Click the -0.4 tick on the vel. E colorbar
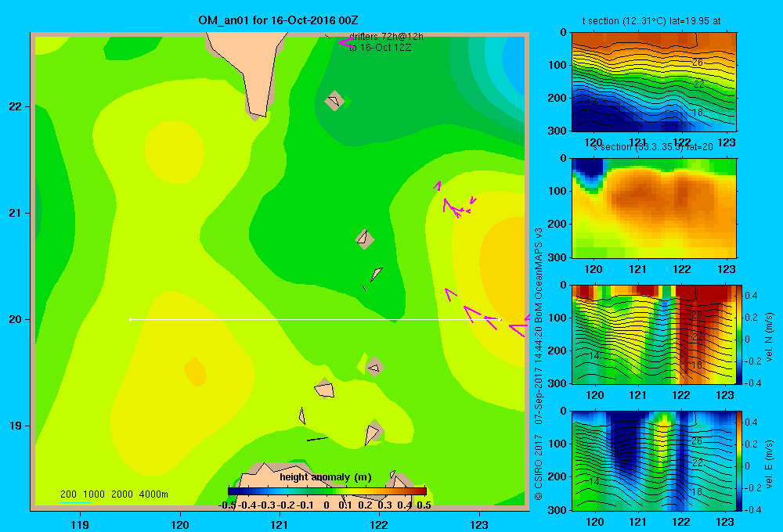Screen dimensions: 783x532 coord(752,509)
